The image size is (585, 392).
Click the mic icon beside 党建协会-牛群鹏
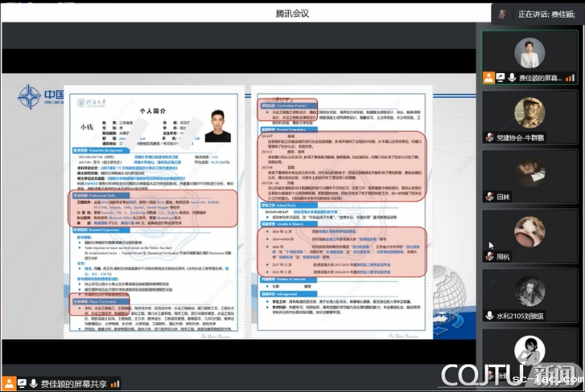tap(490, 137)
